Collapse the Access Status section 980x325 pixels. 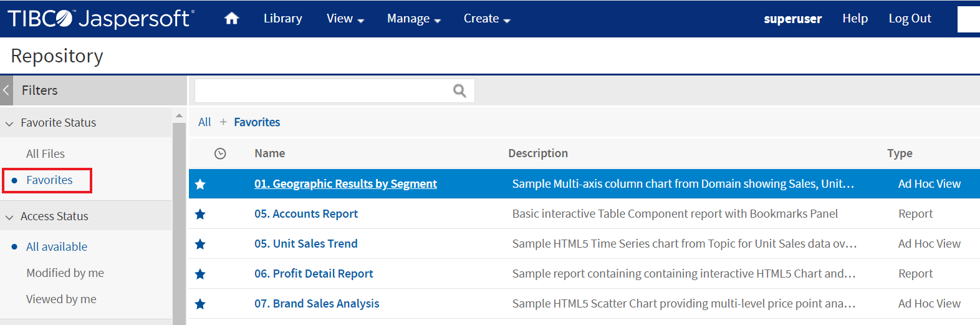(9, 217)
